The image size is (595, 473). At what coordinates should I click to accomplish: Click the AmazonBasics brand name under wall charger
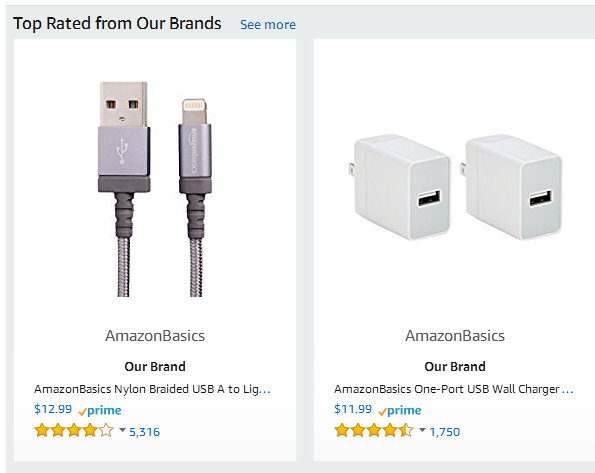point(455,336)
